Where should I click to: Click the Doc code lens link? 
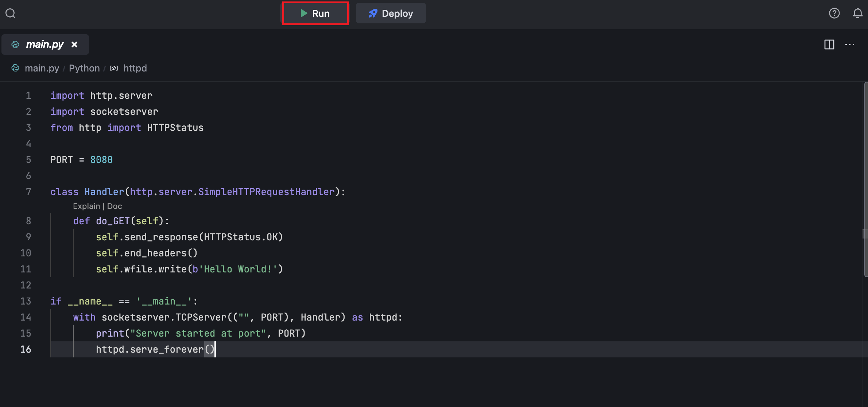[115, 206]
